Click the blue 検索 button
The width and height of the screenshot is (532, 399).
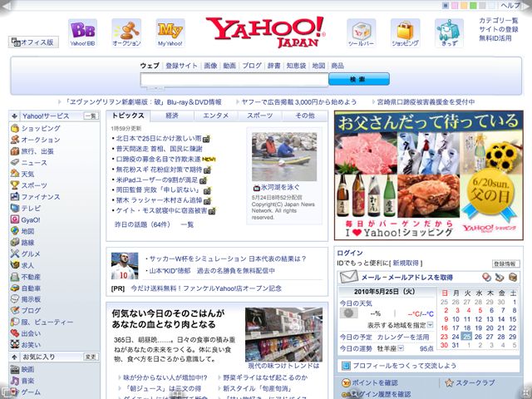click(x=359, y=80)
